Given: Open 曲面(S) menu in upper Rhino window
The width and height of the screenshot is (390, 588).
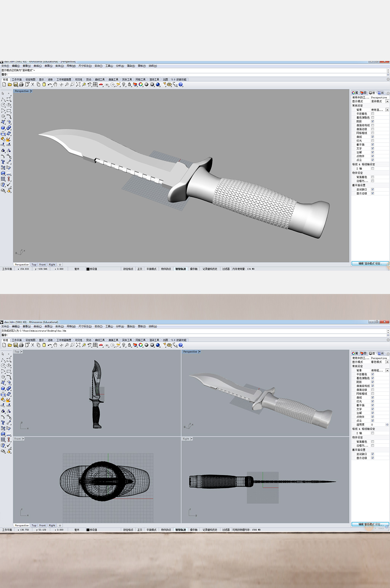Looking at the screenshot, I should [48, 66].
